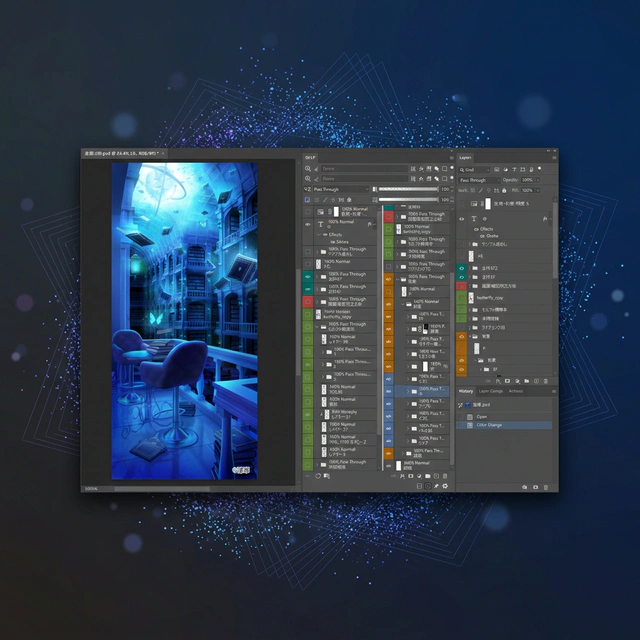Open Opacity dropdown in Layers panel

point(538,180)
